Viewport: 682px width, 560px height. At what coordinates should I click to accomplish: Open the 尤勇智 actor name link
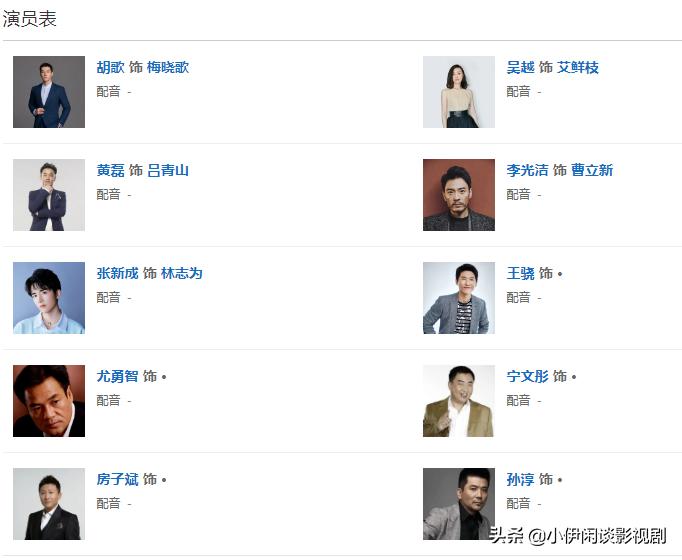117,377
